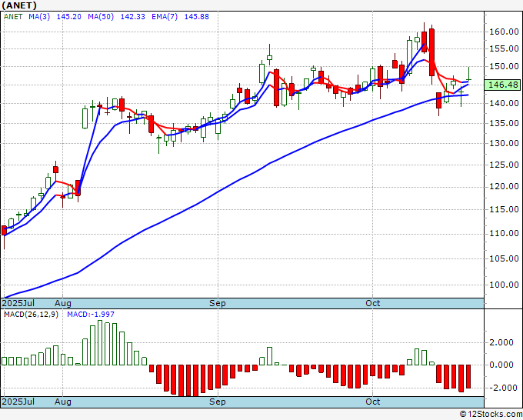Click the 110.00 price axis label

(504, 234)
